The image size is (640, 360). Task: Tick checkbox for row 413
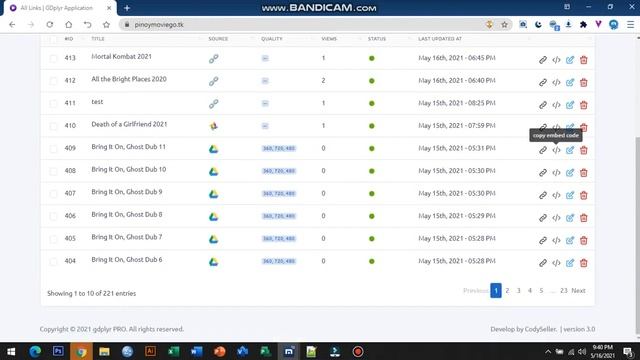coord(53,58)
